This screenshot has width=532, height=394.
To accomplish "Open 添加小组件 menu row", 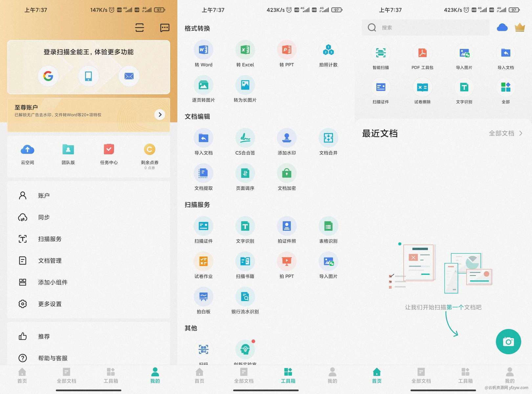I will pyautogui.click(x=89, y=282).
